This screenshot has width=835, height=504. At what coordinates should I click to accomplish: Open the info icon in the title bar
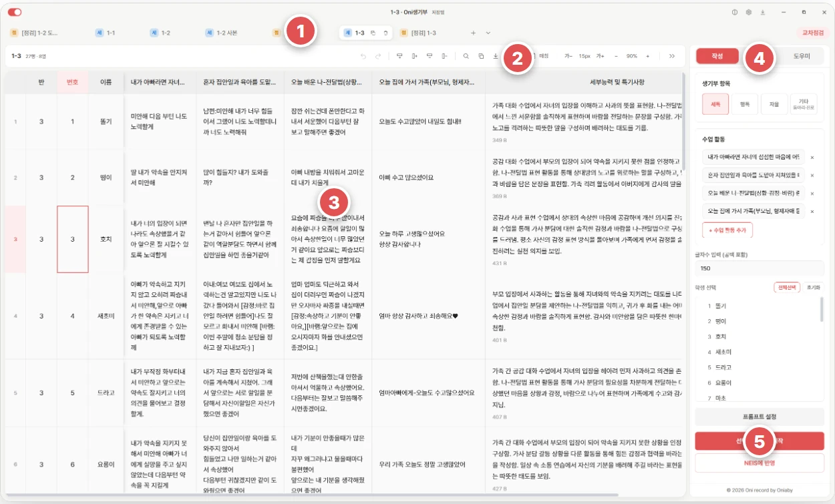point(735,12)
